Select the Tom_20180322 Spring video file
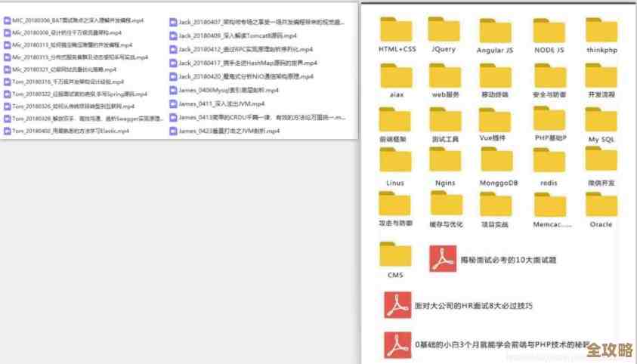637x364 pixels. pyautogui.click(x=76, y=94)
